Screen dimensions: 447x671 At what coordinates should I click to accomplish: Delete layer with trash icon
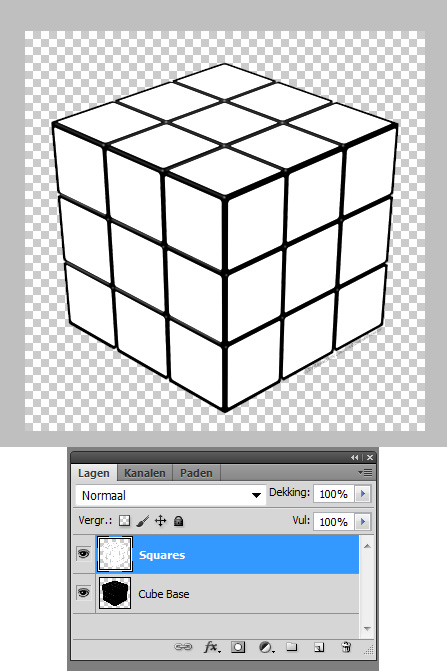(x=346, y=647)
